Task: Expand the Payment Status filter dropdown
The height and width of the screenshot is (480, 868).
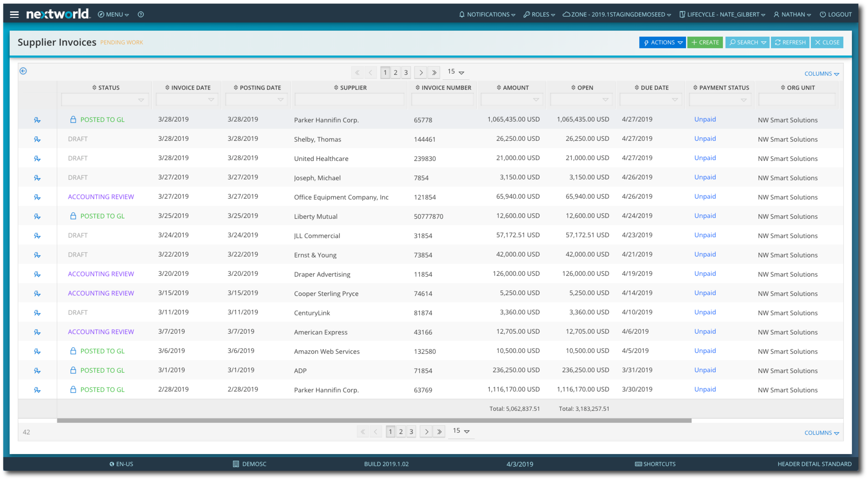Action: (744, 100)
